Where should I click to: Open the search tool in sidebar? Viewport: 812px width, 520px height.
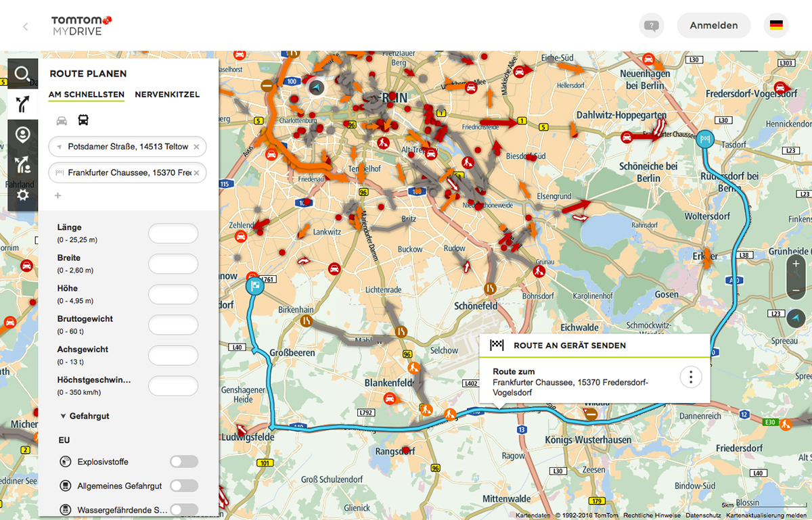point(22,74)
